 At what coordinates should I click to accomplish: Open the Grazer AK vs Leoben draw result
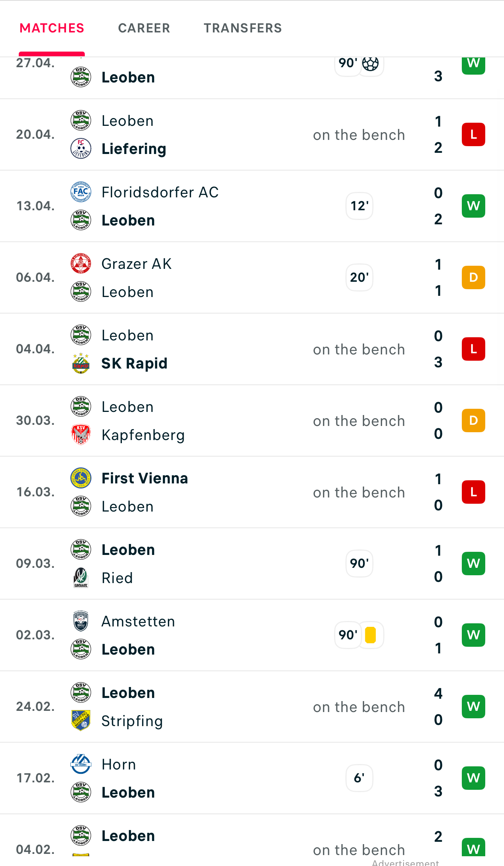coord(474,277)
